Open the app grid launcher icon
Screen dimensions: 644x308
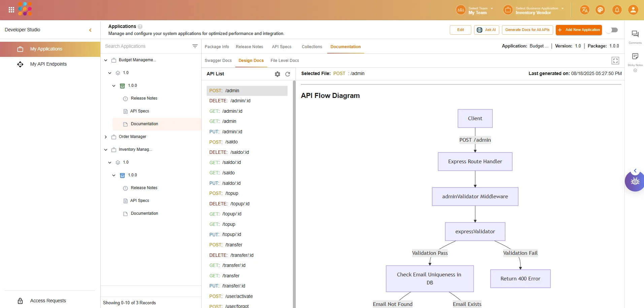coord(11,10)
